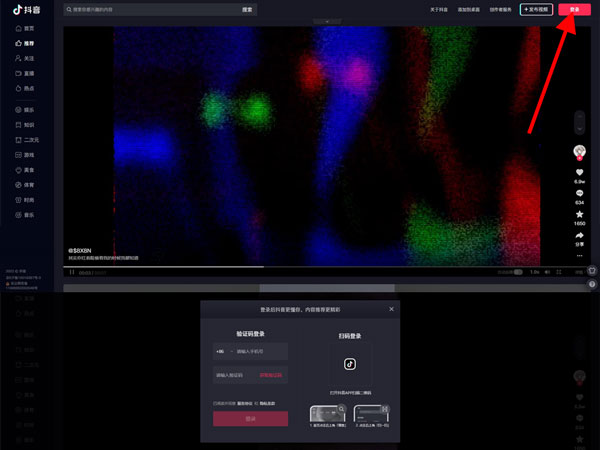The width and height of the screenshot is (600, 450).
Task: Pause the playing video
Action: pyautogui.click(x=71, y=272)
